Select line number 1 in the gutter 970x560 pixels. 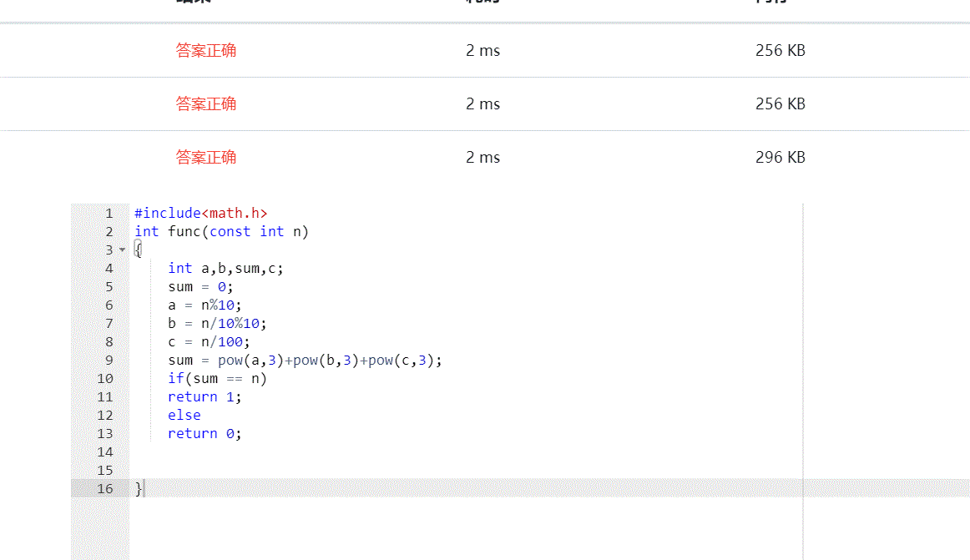tap(109, 214)
